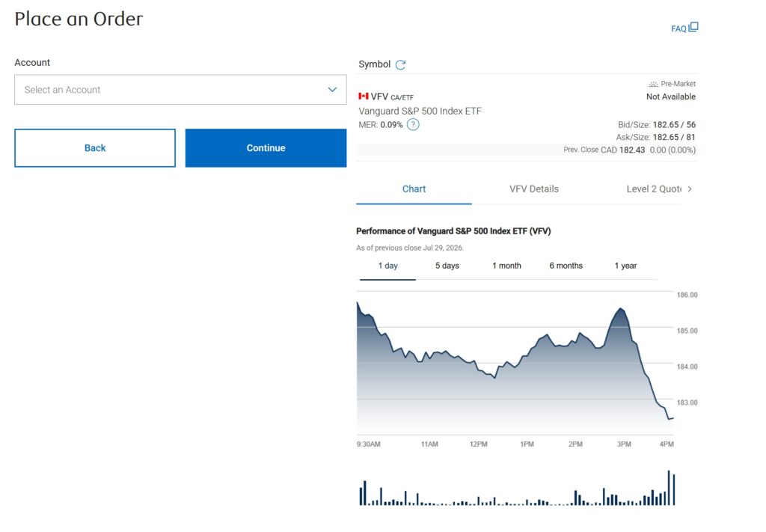Open the FAQ external-window icon
The height and width of the screenshot is (532, 766).
click(x=693, y=28)
